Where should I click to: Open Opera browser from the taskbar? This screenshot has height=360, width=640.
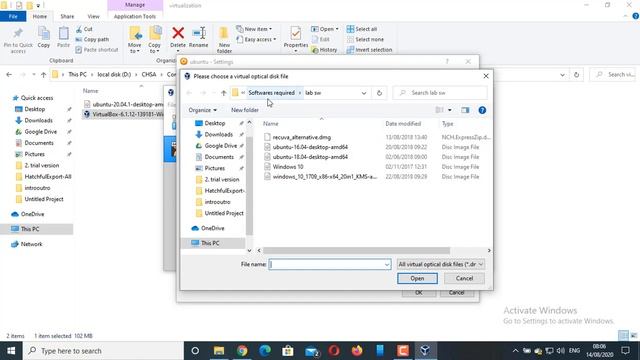[334, 351]
